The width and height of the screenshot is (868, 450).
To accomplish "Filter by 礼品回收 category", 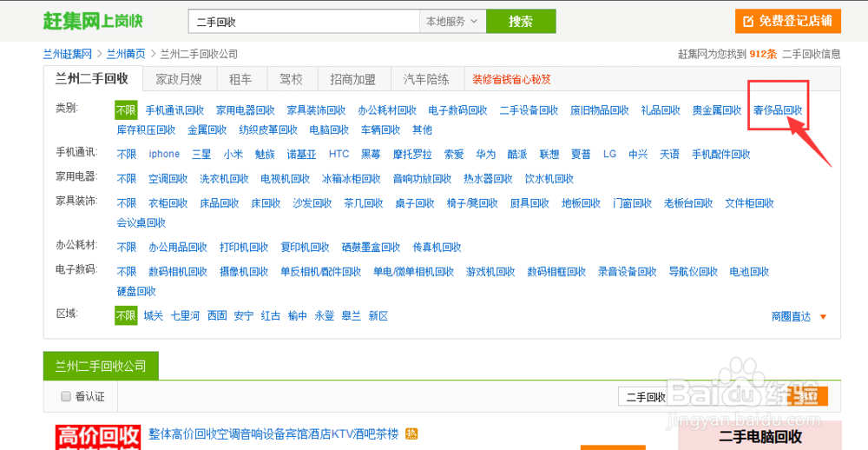I will coord(661,109).
